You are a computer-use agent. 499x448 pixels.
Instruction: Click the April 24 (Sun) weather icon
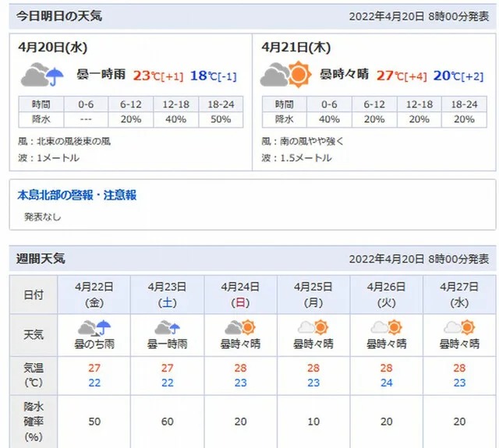click(x=239, y=327)
